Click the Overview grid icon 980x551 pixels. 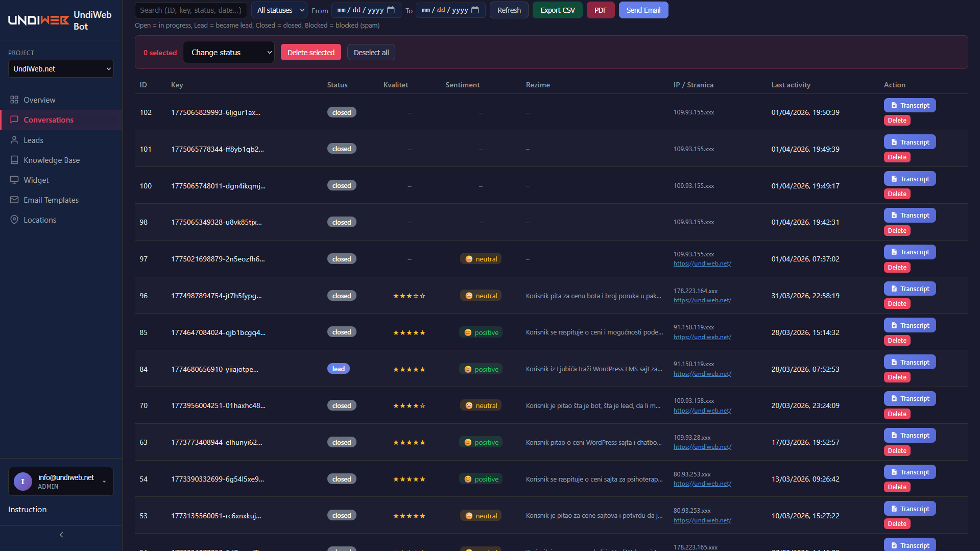tap(14, 100)
